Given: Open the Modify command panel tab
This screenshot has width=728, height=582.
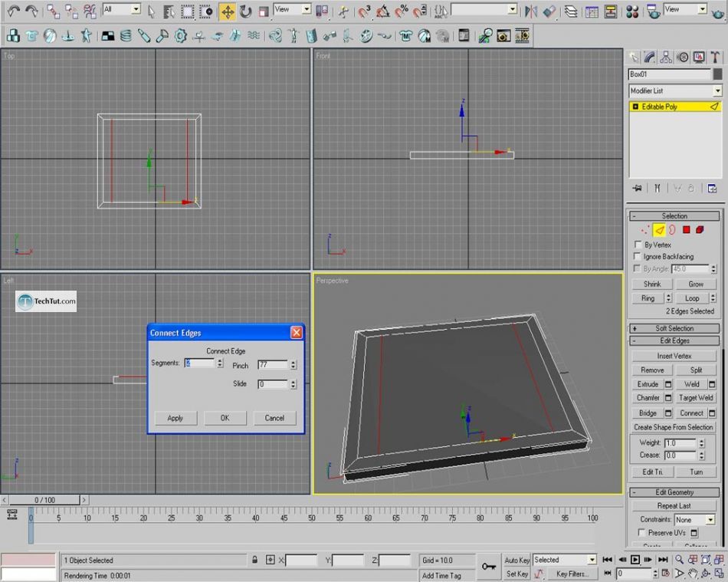Looking at the screenshot, I should (x=650, y=58).
